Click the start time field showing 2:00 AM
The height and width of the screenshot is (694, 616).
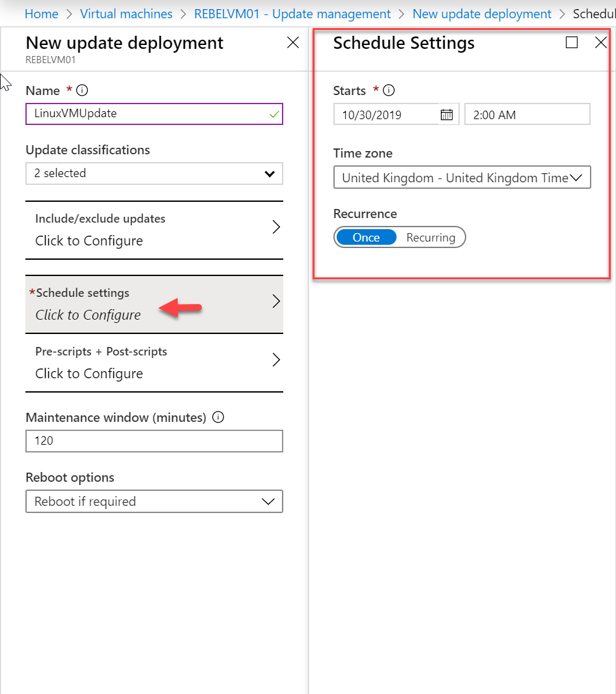[527, 115]
